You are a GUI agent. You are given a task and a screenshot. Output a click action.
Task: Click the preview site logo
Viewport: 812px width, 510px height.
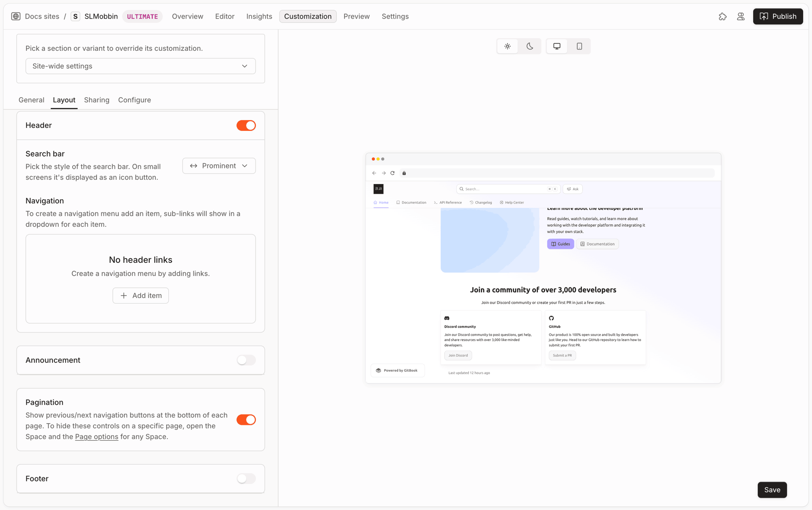tap(379, 189)
